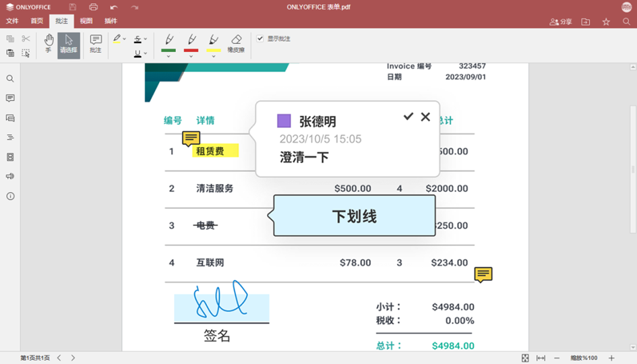Click the Redo arrow
637x364 pixels.
click(135, 7)
